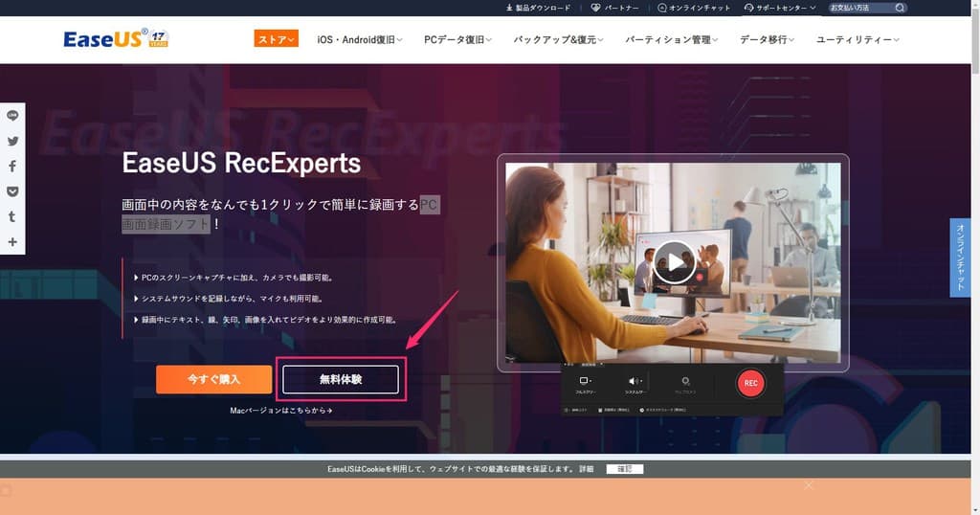The width and height of the screenshot is (980, 515).
Task: Open パートナー link in top bar
Action: coord(615,8)
